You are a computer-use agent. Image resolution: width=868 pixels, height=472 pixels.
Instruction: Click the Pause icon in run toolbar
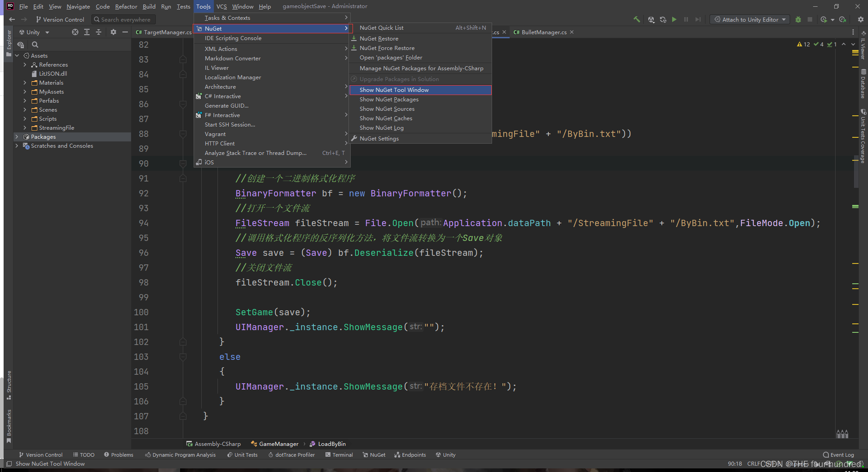tap(686, 19)
